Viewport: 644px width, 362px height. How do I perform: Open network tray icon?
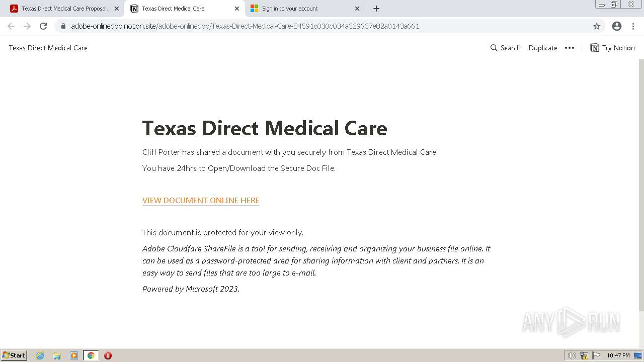point(584,355)
